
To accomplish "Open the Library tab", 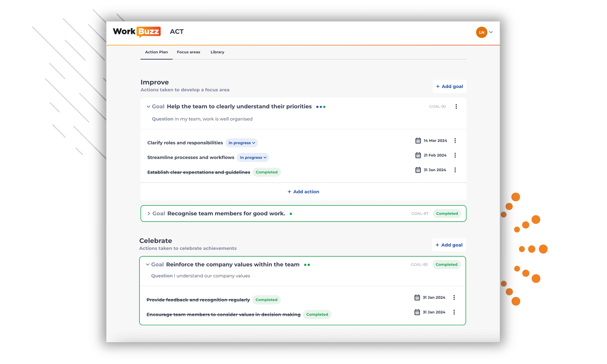I will click(x=217, y=52).
